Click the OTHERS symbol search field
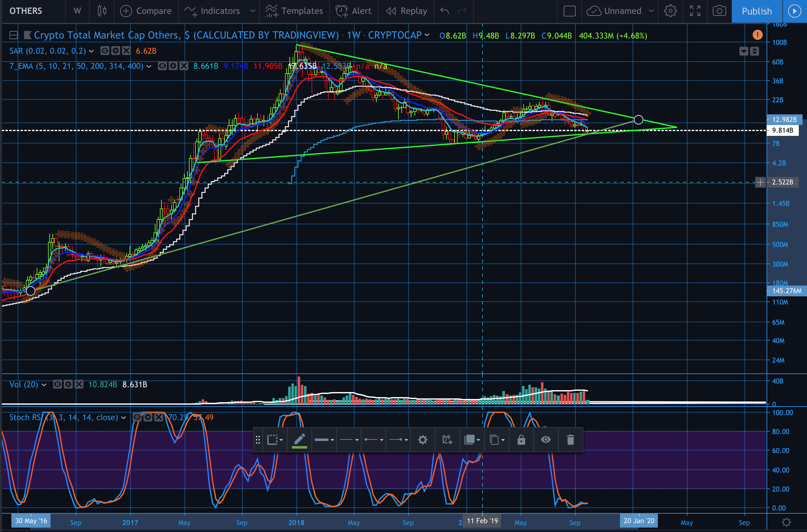This screenshot has height=532, width=807. pyautogui.click(x=26, y=11)
